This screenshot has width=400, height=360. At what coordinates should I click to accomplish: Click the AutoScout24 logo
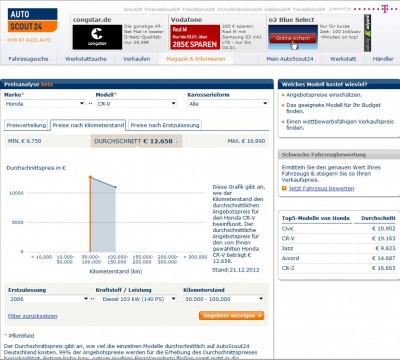(32, 21)
